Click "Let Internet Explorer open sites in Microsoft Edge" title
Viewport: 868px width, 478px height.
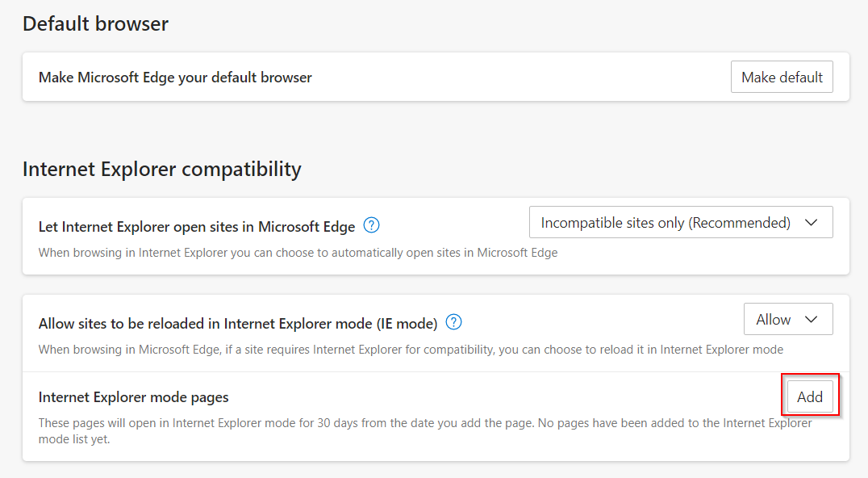click(197, 227)
